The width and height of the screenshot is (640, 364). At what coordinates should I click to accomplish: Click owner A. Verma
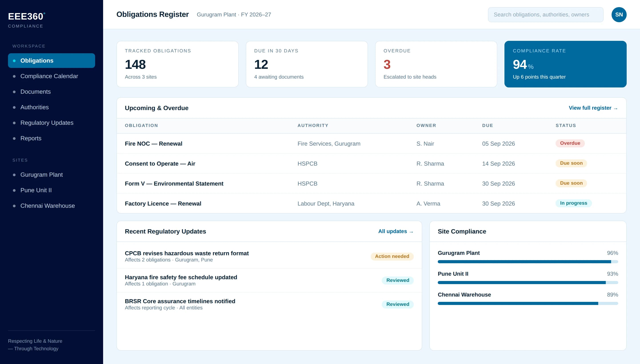tap(428, 204)
